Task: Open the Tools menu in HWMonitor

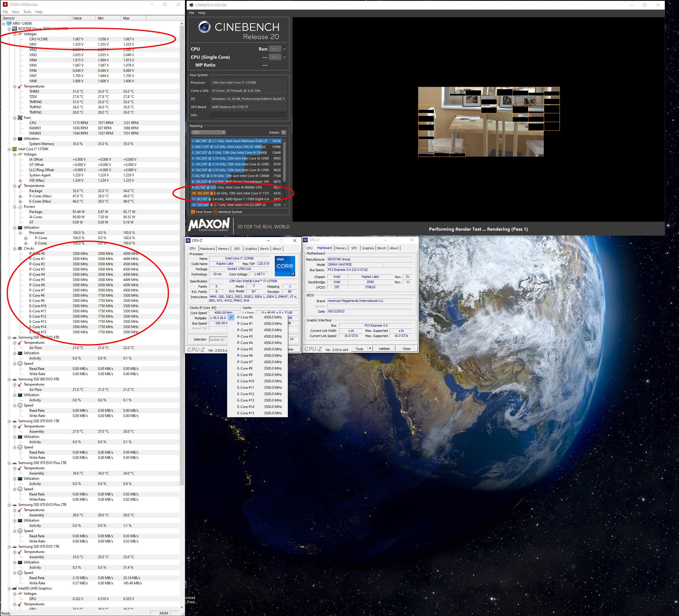Action: coord(27,12)
